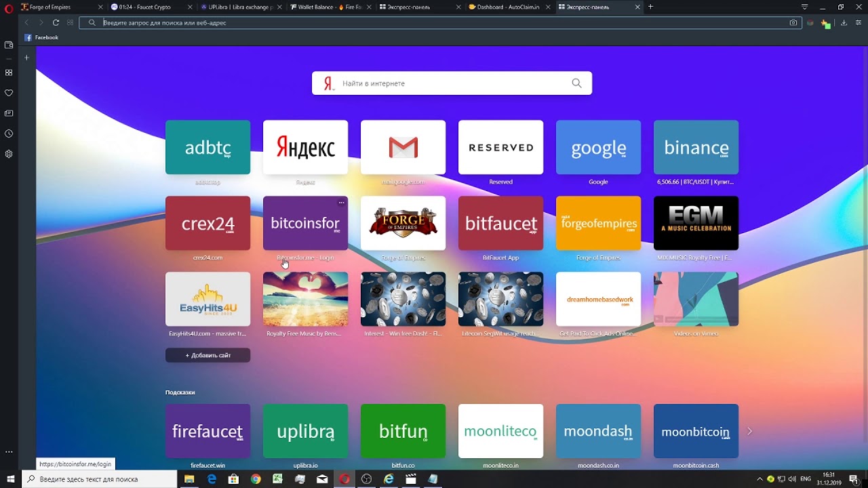Open Speed Dial from the sidebar grid icon

click(x=9, y=73)
